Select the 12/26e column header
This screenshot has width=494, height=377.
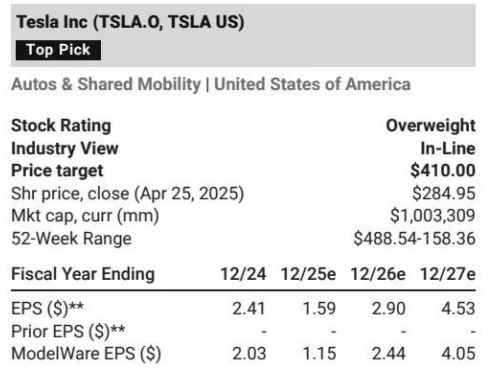[378, 274]
